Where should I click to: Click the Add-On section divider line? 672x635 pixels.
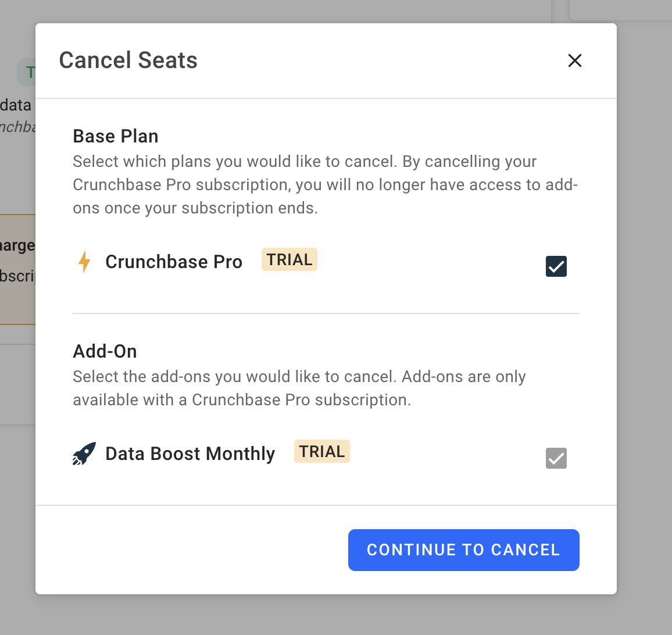tap(326, 313)
